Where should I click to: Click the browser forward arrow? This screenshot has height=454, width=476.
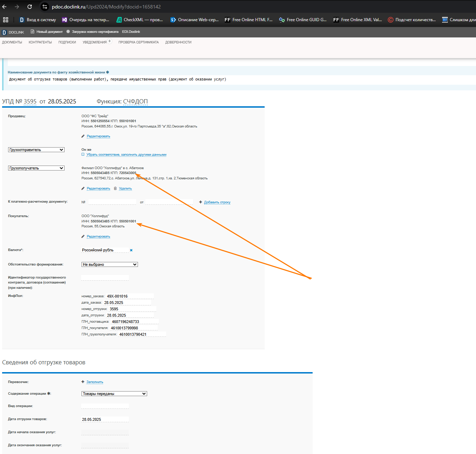point(17,7)
